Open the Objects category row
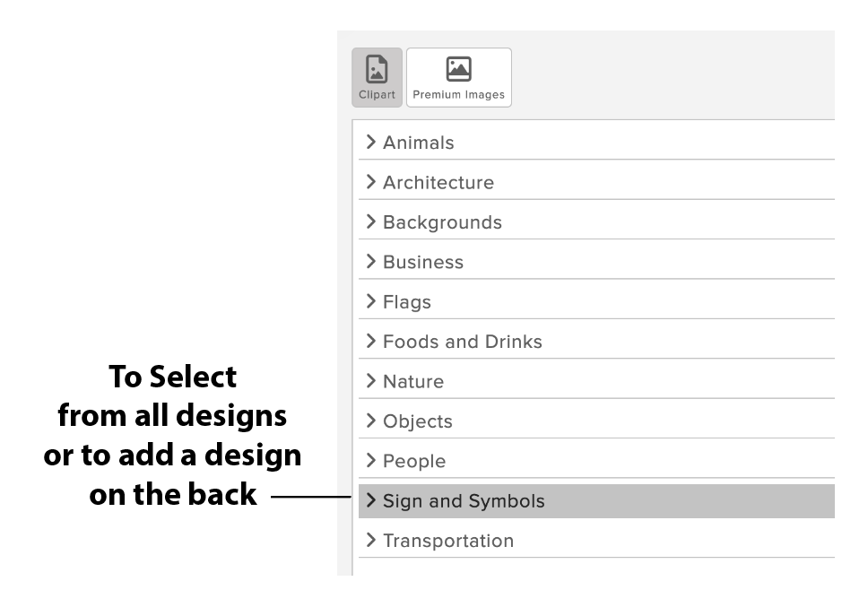The width and height of the screenshot is (868, 590). tap(418, 421)
